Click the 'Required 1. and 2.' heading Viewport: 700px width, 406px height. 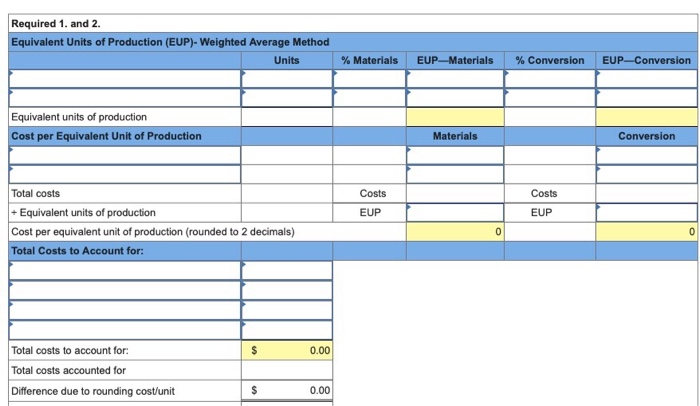[56, 24]
